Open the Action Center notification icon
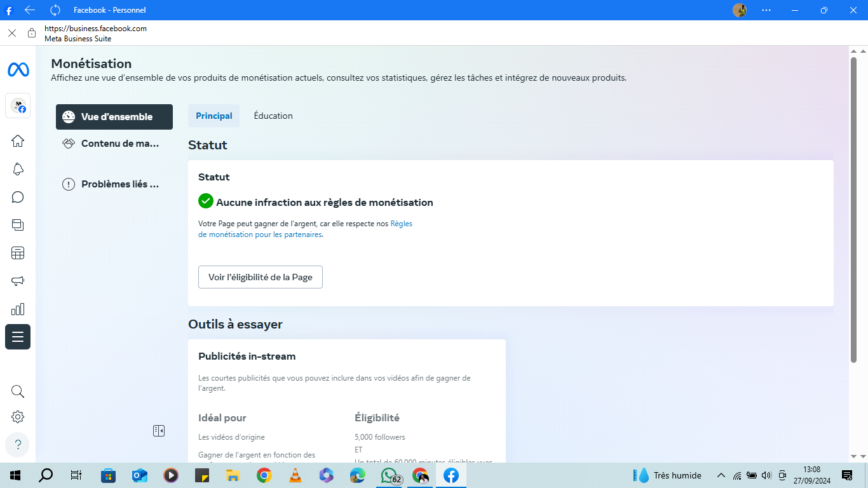This screenshot has height=488, width=868. click(847, 475)
